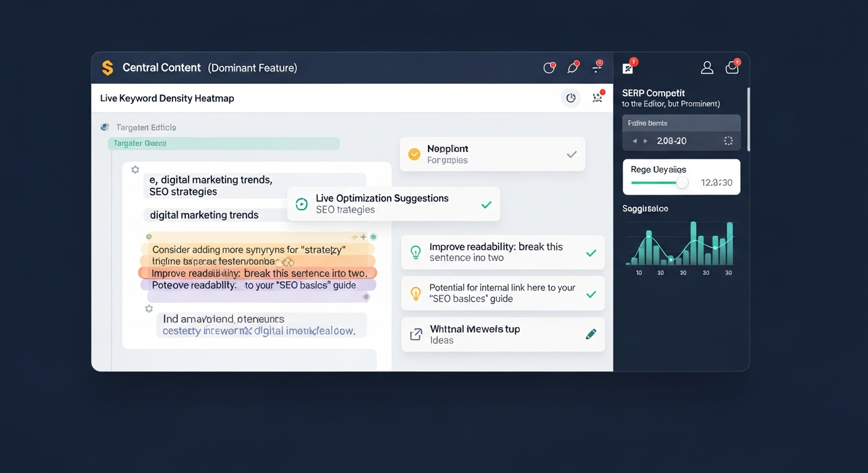Click the orange S logo icon
The width and height of the screenshot is (868, 473).
[107, 68]
